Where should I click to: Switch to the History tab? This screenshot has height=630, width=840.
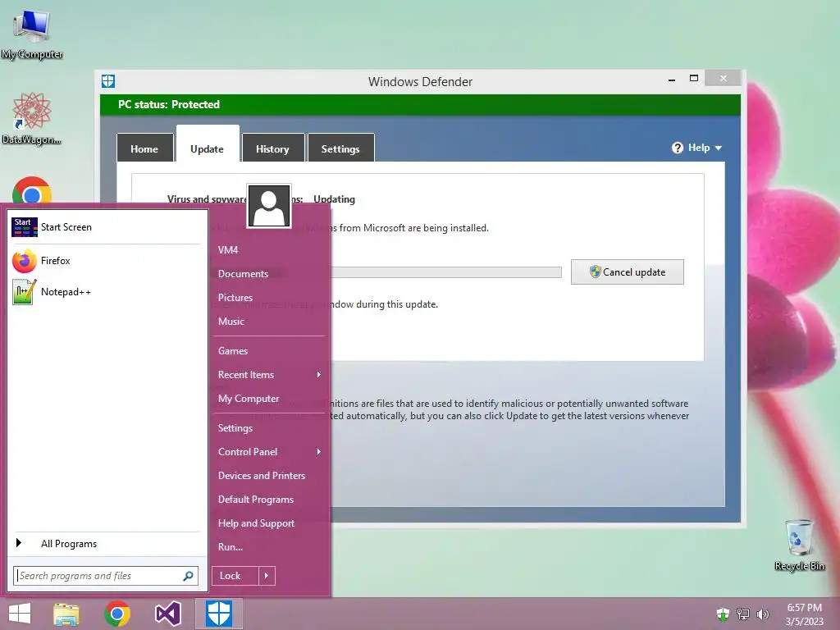click(272, 148)
